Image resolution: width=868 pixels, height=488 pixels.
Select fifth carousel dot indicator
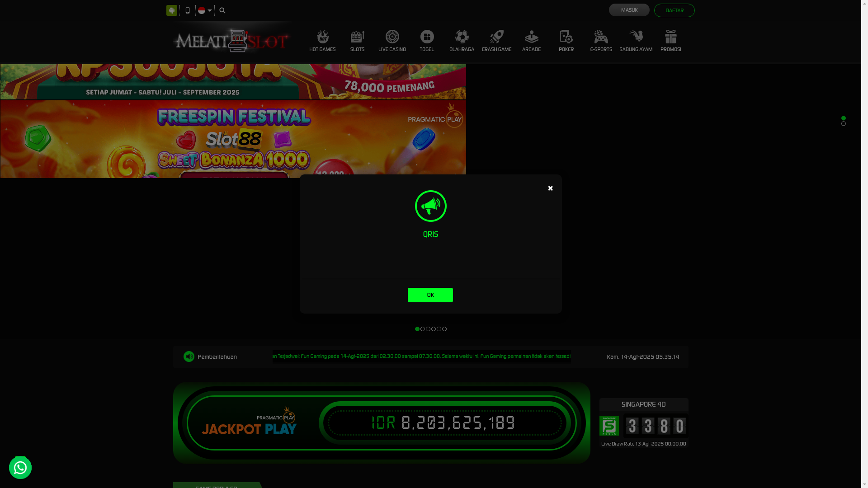(439, 329)
